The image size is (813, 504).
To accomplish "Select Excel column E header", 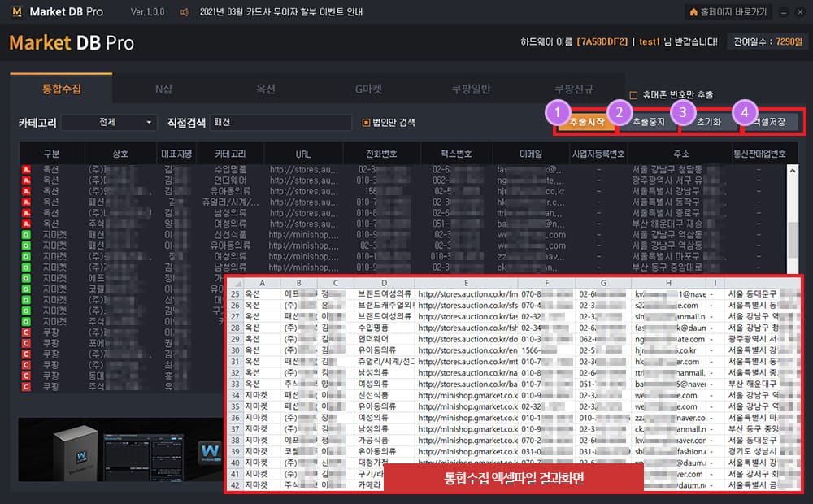I will pyautogui.click(x=466, y=283).
